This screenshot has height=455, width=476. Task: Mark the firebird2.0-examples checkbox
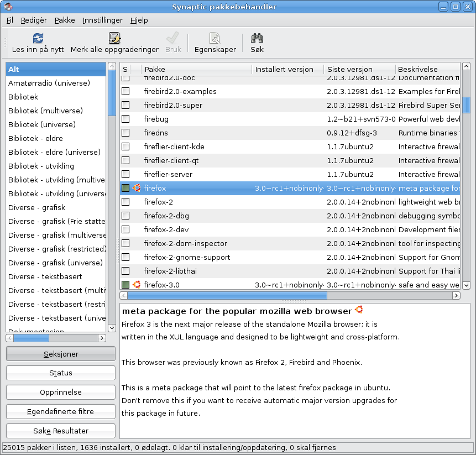pos(125,91)
